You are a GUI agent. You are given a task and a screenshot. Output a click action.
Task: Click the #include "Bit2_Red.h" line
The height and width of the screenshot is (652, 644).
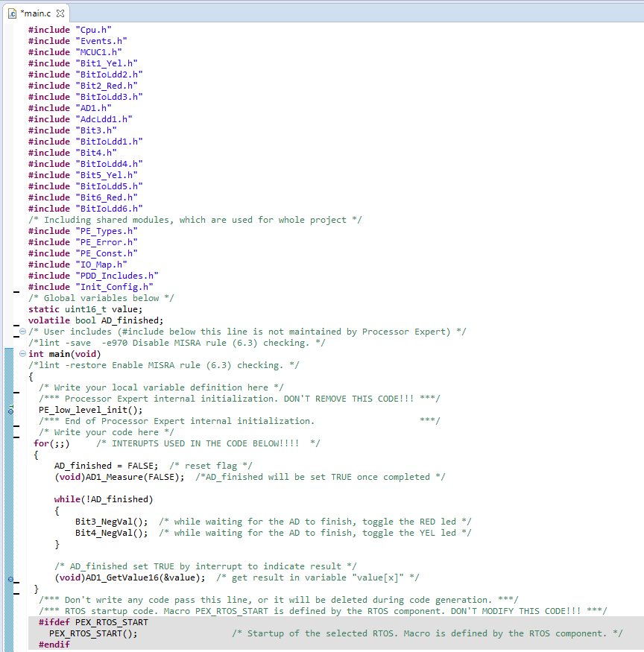[x=83, y=86]
